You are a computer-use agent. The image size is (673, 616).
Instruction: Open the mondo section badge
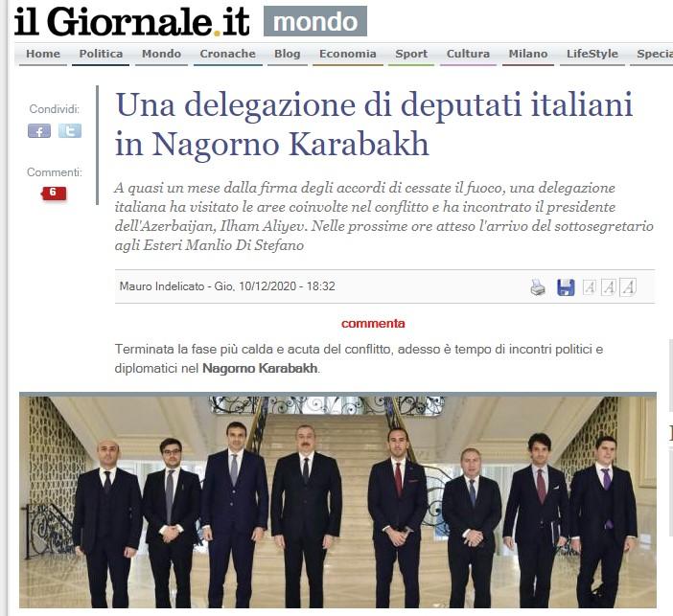(315, 21)
